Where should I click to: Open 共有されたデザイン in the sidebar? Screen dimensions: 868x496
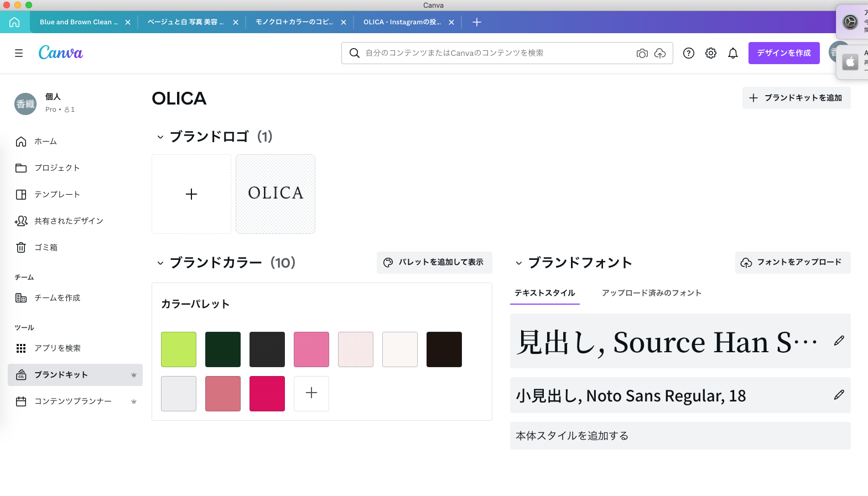75,221
